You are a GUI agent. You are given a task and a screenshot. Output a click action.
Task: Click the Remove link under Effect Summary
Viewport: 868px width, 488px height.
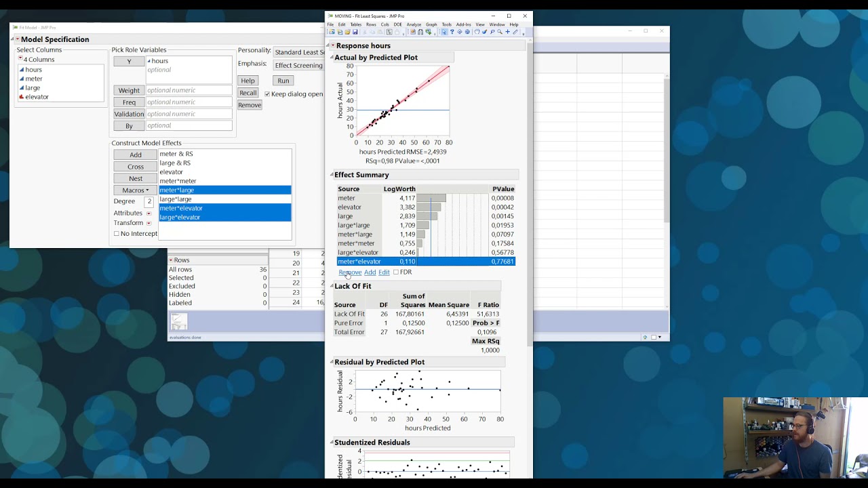click(x=350, y=272)
